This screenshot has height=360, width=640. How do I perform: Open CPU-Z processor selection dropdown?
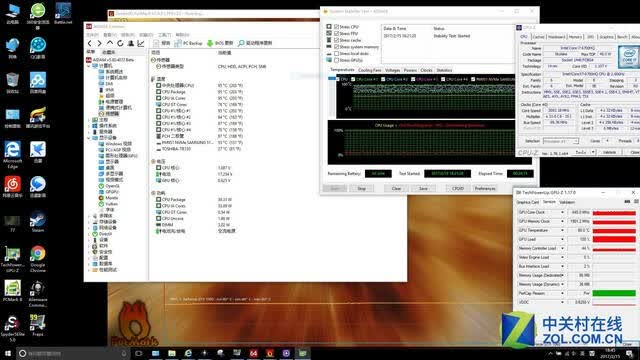(x=561, y=141)
